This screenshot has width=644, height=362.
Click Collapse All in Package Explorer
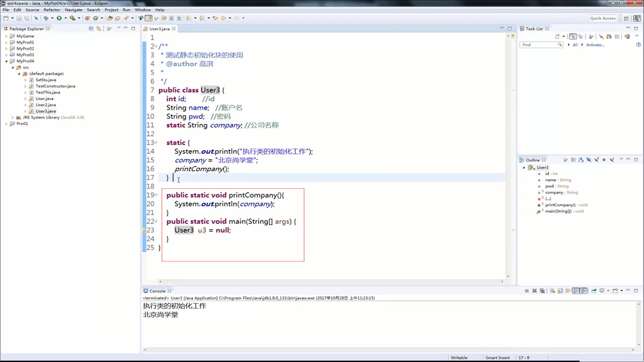pyautogui.click(x=91, y=28)
